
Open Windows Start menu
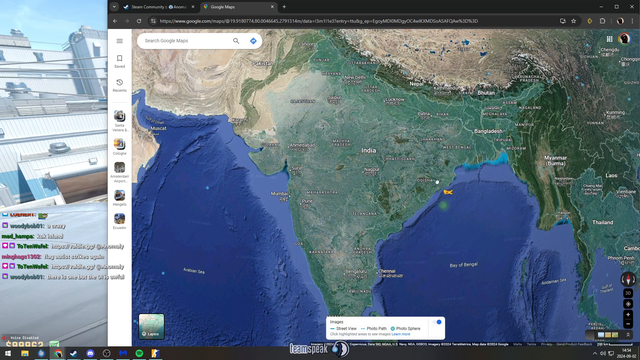coord(8,353)
